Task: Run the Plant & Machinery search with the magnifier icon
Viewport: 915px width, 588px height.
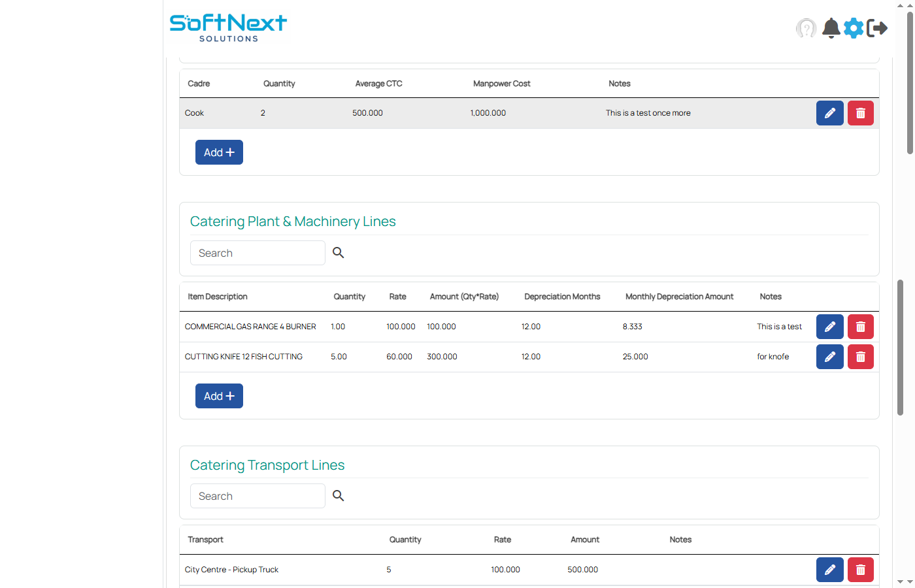Action: pos(338,252)
